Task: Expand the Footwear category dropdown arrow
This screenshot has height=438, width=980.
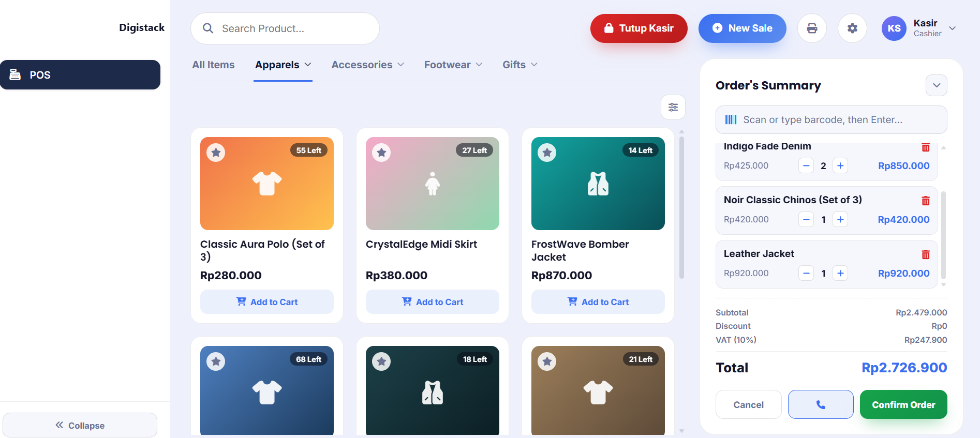Action: pyautogui.click(x=479, y=65)
